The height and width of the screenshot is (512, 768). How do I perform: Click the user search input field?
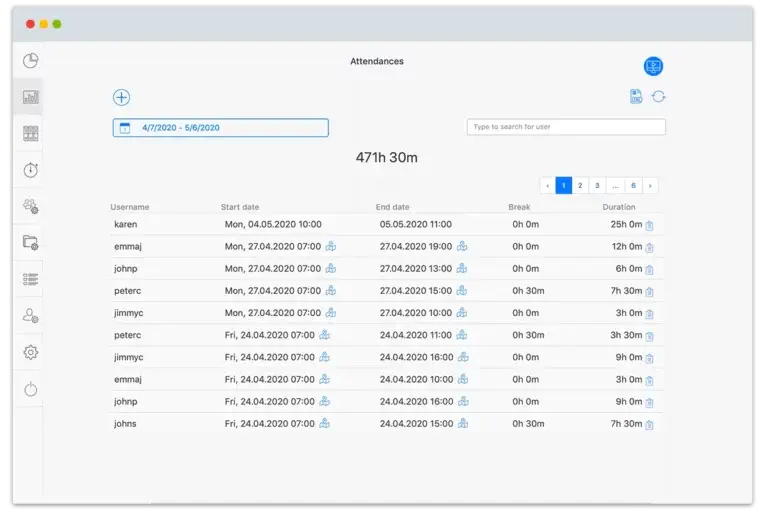pyautogui.click(x=566, y=127)
